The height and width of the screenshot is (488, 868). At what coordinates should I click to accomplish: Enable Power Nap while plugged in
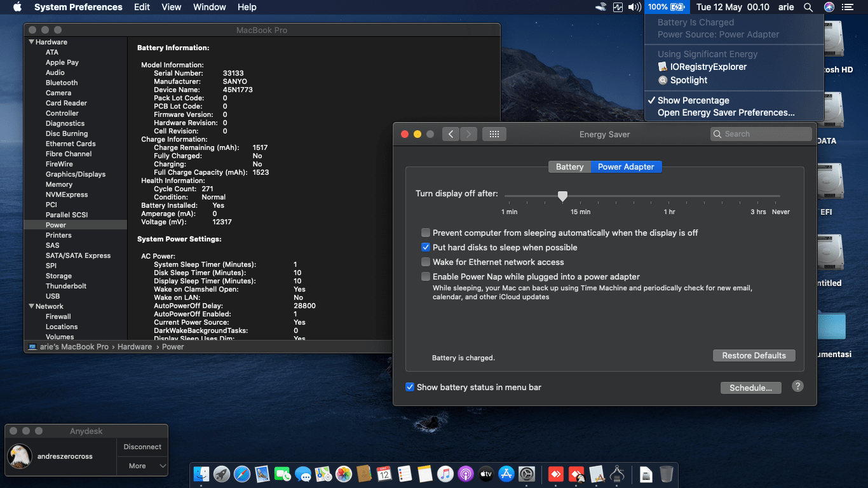point(426,277)
